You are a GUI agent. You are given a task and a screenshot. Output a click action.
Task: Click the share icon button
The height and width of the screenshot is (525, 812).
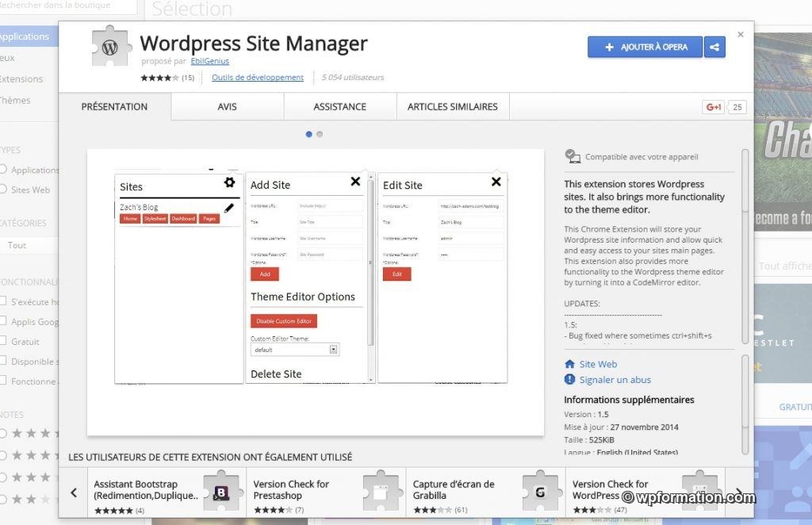click(x=714, y=47)
